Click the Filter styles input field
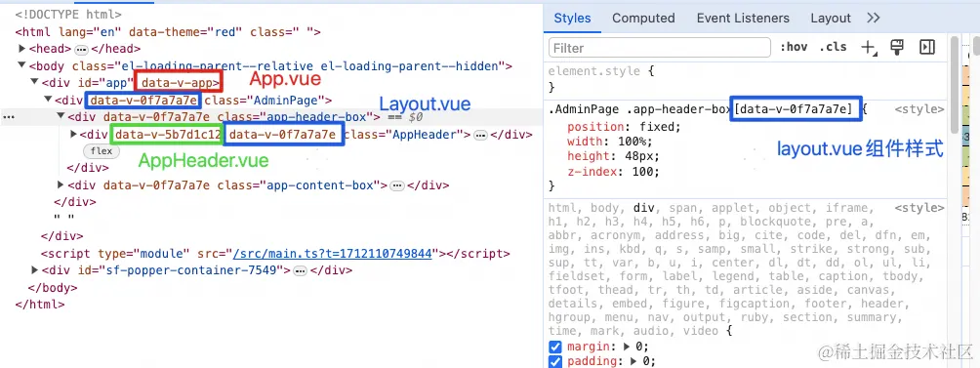The image size is (980, 368). [660, 48]
